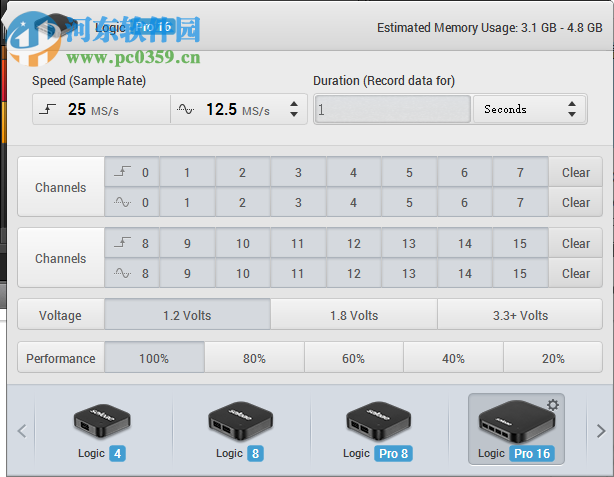
Task: Toggle digital channel 0
Action: [132, 172]
